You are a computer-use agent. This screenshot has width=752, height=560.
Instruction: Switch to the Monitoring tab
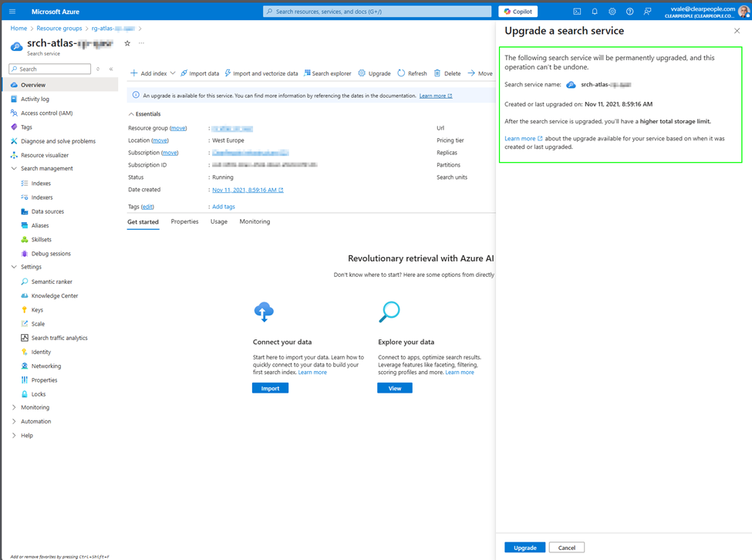click(x=255, y=221)
